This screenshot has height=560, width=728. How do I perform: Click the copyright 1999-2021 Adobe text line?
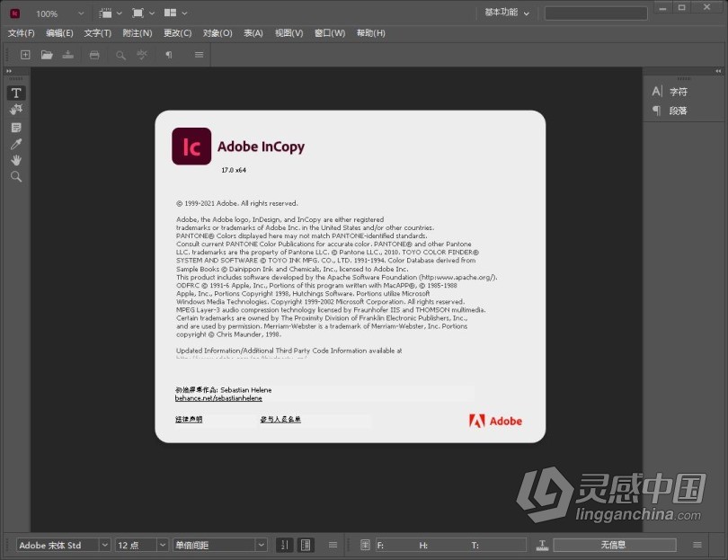(237, 203)
